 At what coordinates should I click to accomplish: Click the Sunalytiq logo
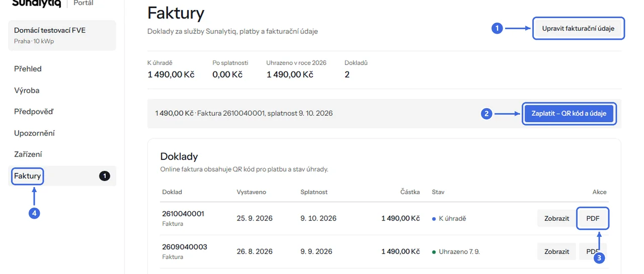(36, 3)
